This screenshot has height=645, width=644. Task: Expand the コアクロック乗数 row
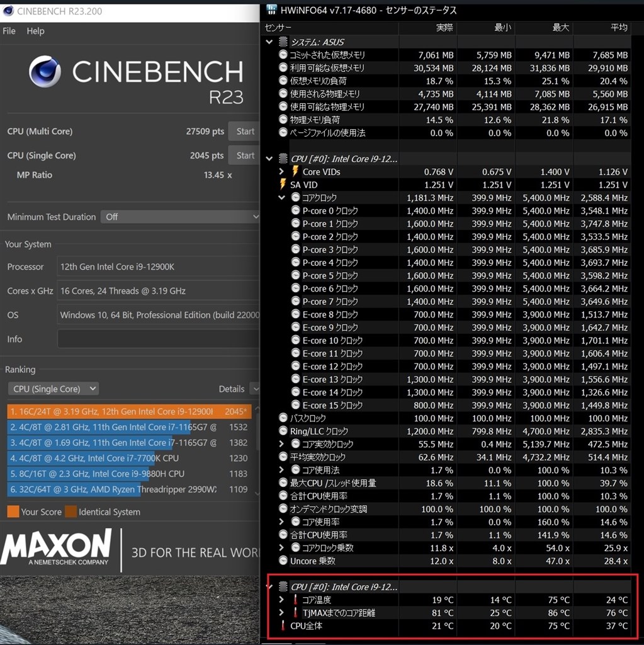click(x=281, y=547)
